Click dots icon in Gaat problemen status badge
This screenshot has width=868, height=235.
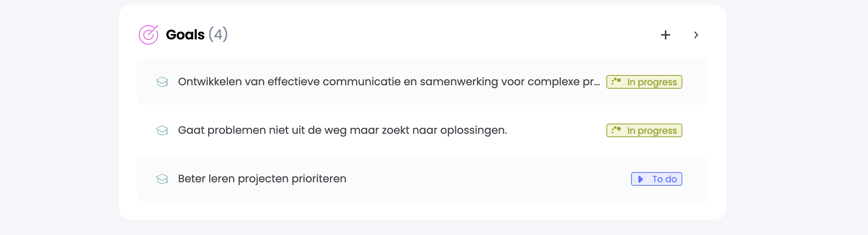[616, 130]
